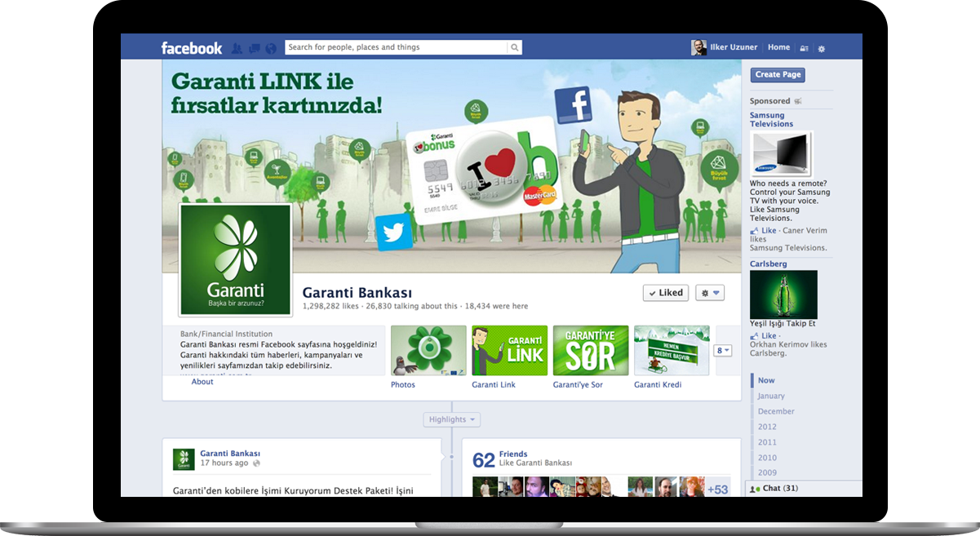Show the +53 more friends tile

[718, 489]
